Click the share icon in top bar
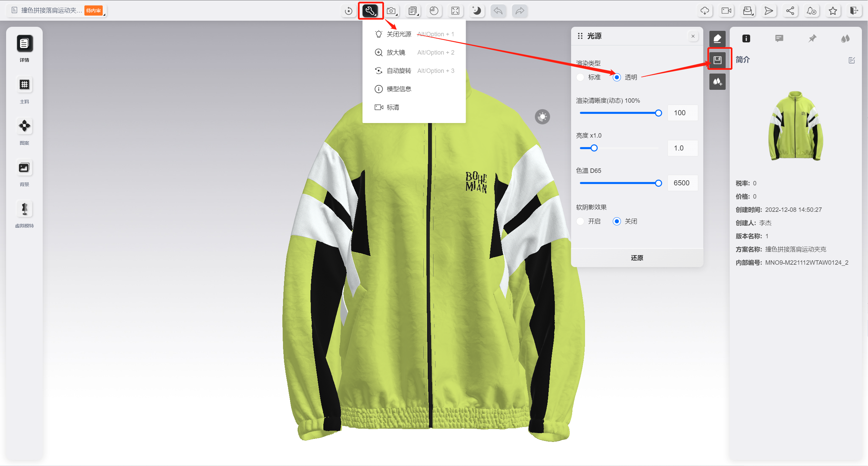The image size is (868, 466). coord(790,11)
